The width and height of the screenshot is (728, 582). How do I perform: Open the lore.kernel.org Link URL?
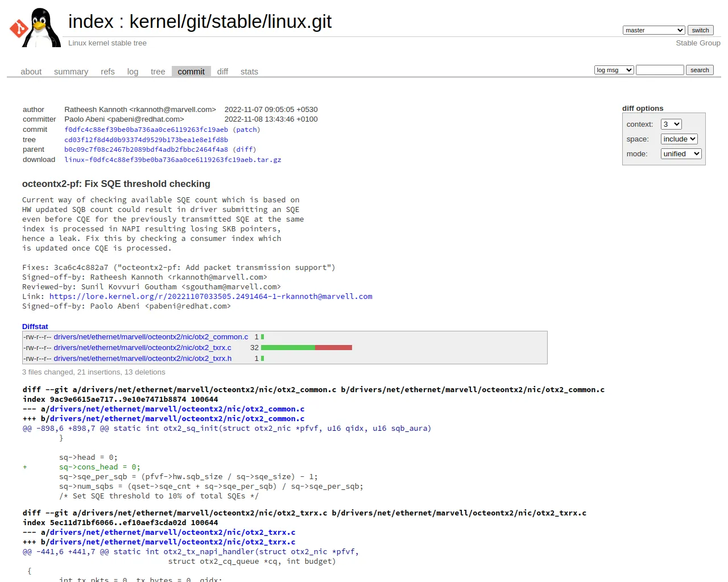211,297
